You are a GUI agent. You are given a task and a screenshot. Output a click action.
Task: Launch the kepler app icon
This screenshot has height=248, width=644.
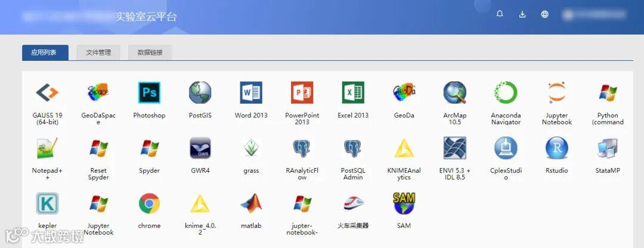click(47, 203)
